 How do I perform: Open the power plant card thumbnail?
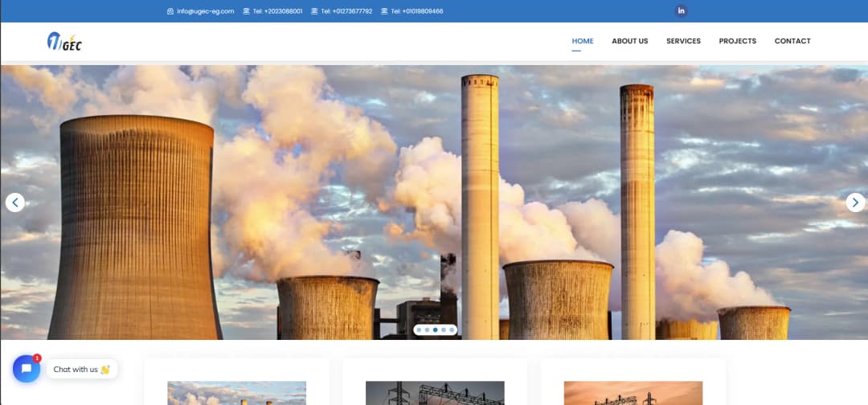click(237, 393)
